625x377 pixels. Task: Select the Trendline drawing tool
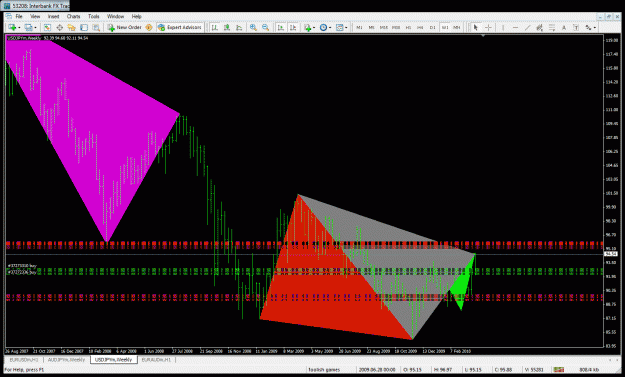coord(527,27)
